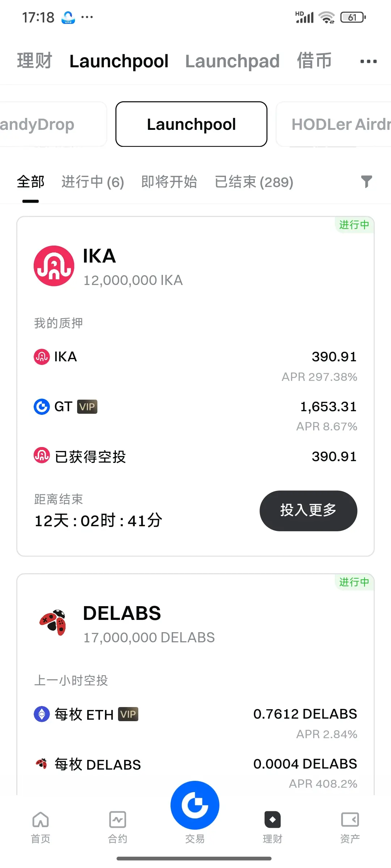Open the three-dot more menu at top
This screenshot has height=868, width=391.
[369, 61]
